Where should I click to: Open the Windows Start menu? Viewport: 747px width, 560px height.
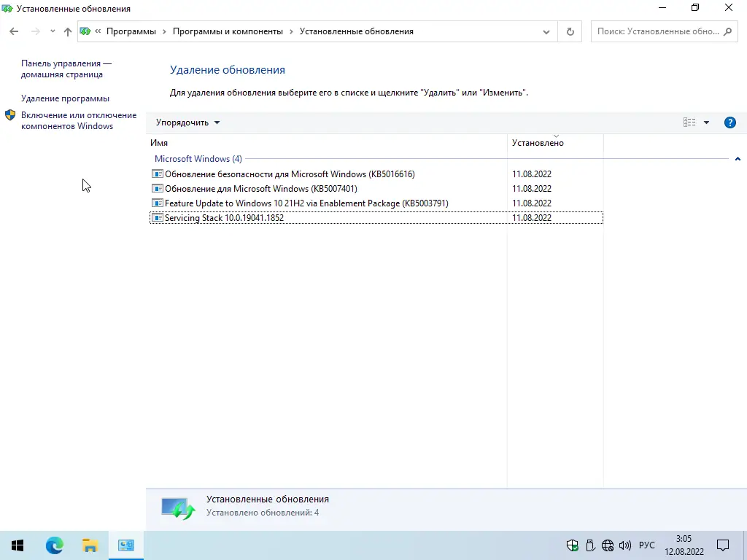click(18, 545)
